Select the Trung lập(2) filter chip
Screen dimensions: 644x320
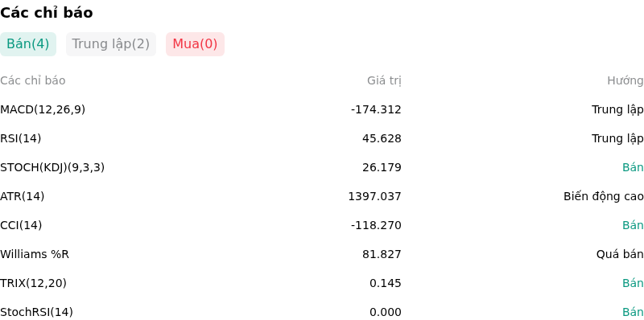(111, 44)
